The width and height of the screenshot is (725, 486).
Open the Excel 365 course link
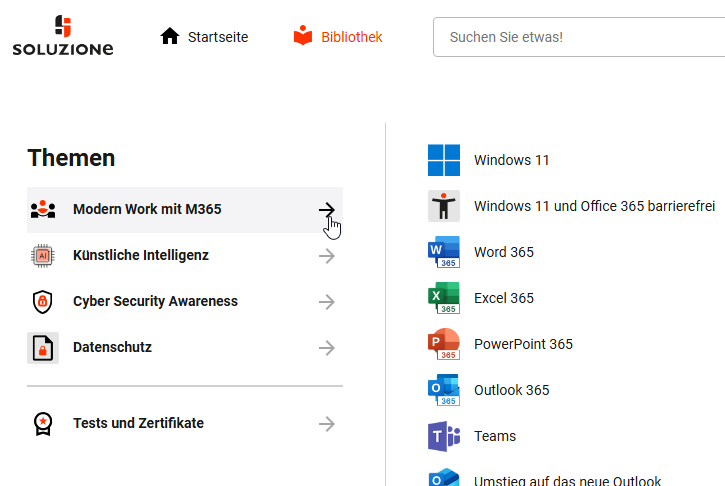(x=504, y=298)
